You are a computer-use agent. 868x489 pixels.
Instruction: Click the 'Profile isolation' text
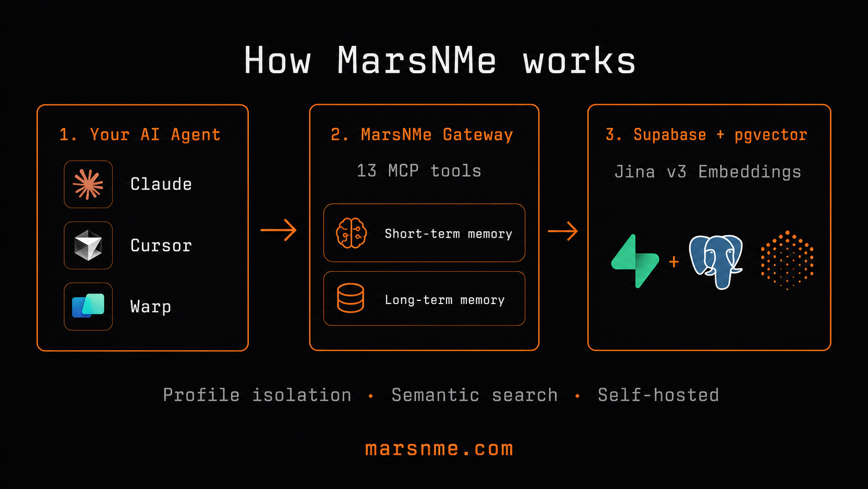257,395
